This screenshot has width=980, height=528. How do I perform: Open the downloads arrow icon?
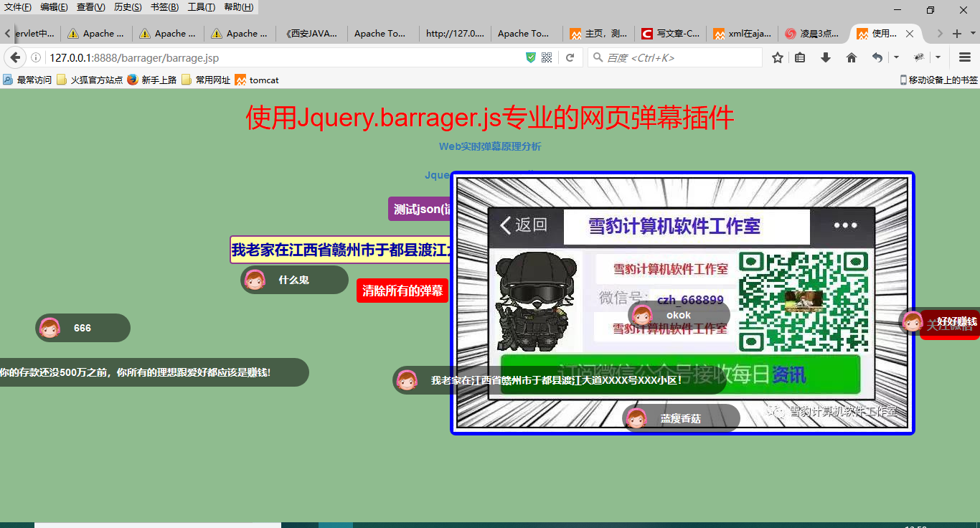tap(826, 57)
